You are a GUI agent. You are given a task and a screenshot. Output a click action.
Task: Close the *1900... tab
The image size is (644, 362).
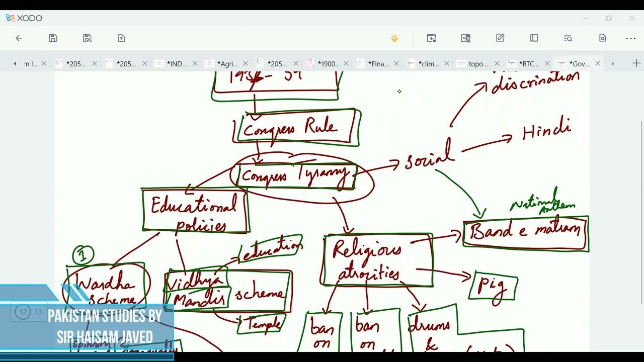346,64
